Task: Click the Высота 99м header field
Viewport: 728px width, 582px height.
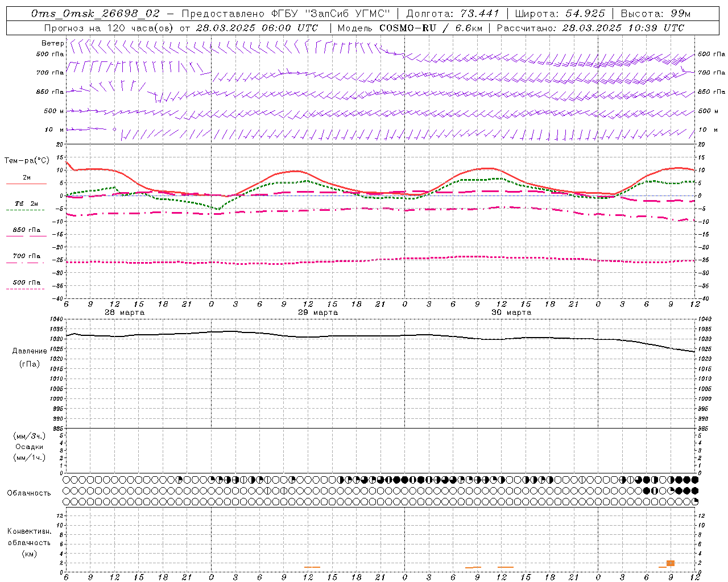Action: [656, 14]
